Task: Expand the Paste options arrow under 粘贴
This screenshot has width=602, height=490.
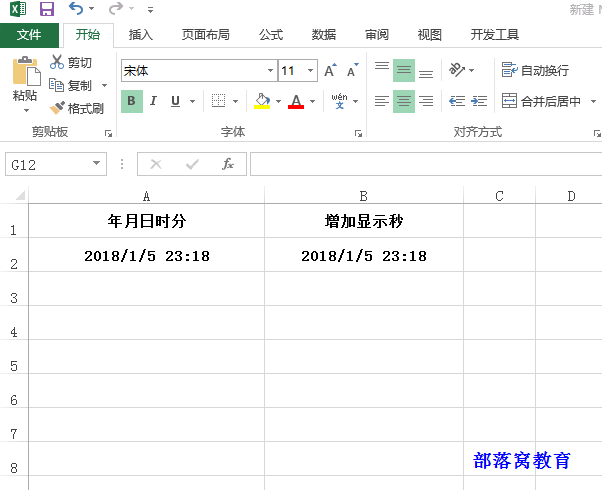Action: 26,111
